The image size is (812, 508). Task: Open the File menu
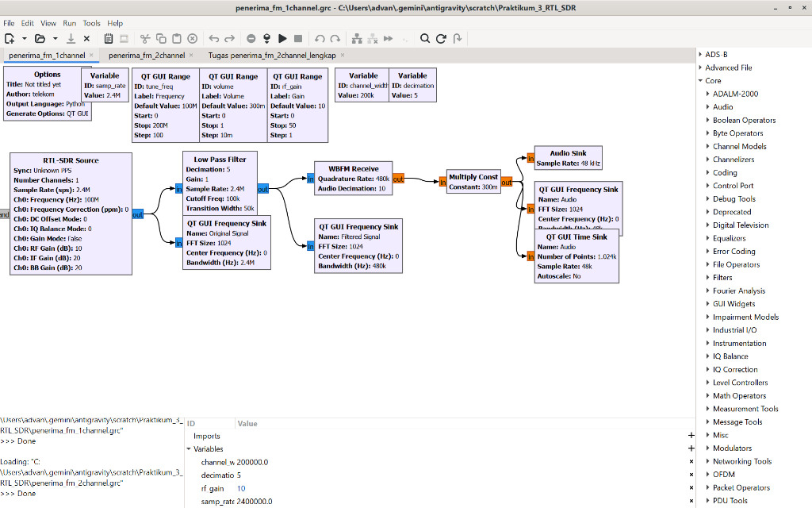pyautogui.click(x=9, y=23)
